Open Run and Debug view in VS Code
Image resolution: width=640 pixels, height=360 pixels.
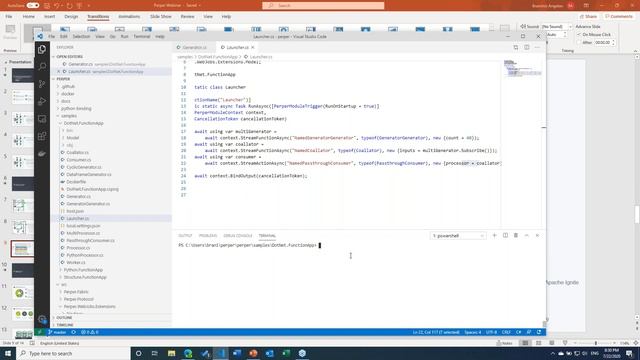pyautogui.click(x=42, y=101)
